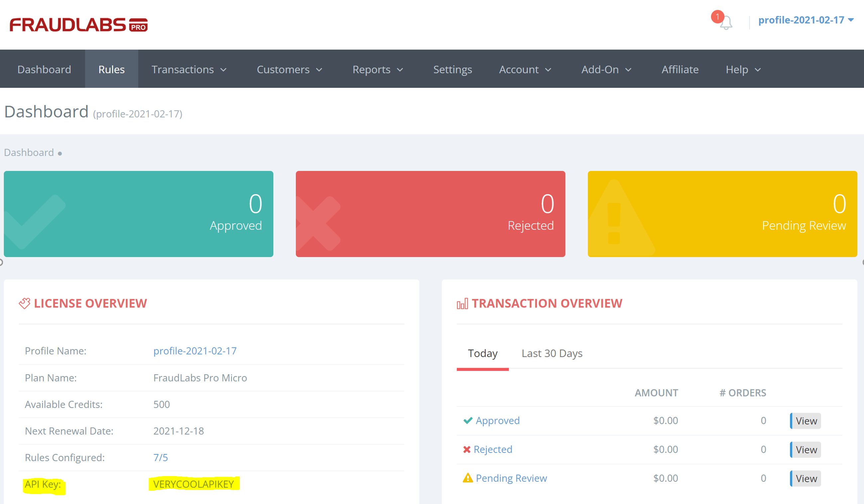
Task: Click the # ORDERS column header
Action: (x=743, y=393)
